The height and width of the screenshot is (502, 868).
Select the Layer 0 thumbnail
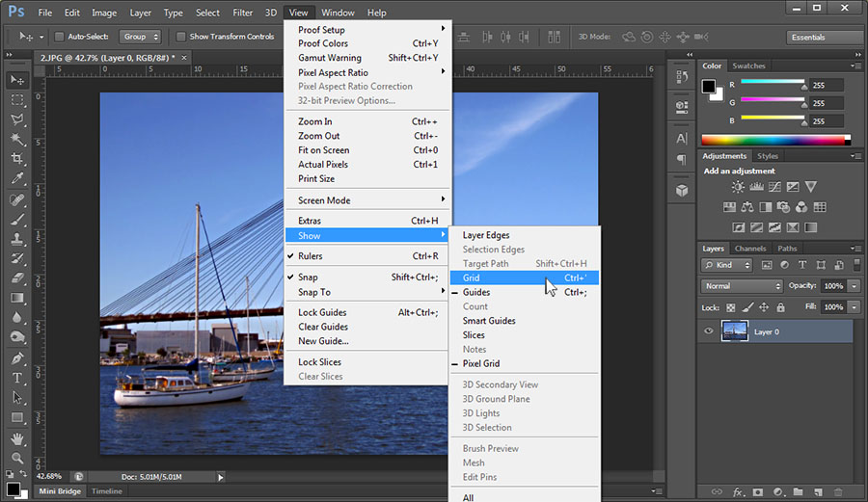point(735,331)
